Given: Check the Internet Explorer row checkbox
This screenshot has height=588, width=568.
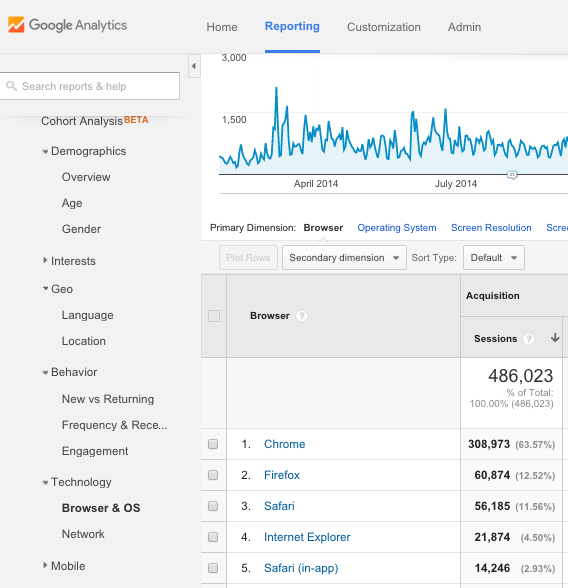Looking at the screenshot, I should 213,537.
